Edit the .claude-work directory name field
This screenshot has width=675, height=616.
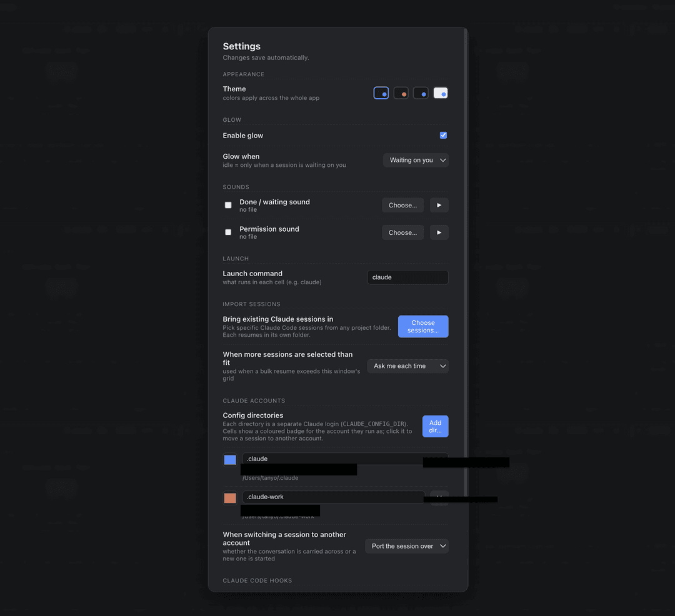(334, 497)
